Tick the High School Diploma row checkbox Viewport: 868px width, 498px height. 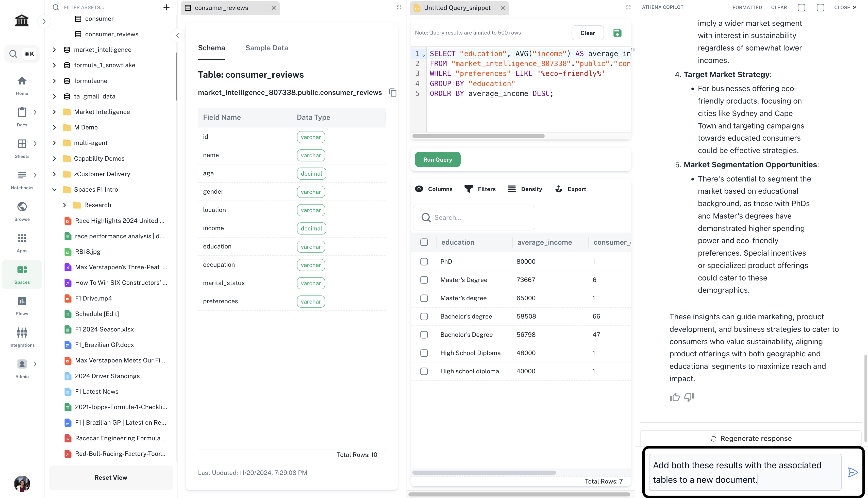(424, 353)
